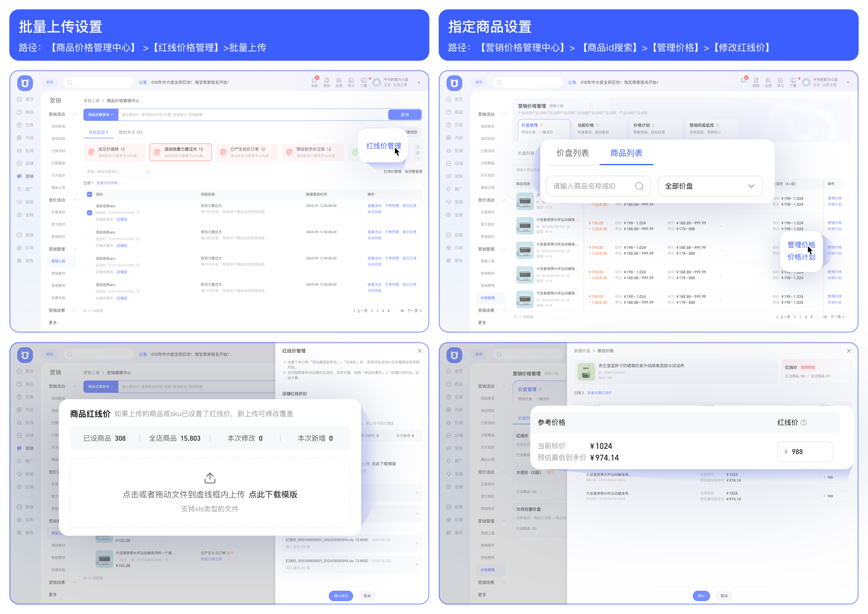Open account menu chevron in 商品列表 window
Image resolution: width=868 pixels, height=614 pixels.
(848, 82)
